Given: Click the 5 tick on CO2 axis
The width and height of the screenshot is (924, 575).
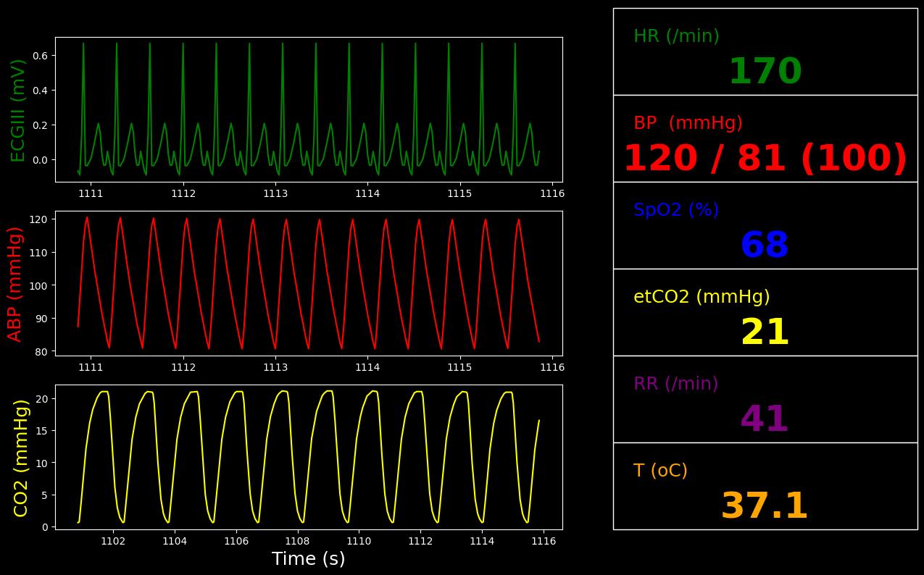Looking at the screenshot, I should click(x=45, y=495).
